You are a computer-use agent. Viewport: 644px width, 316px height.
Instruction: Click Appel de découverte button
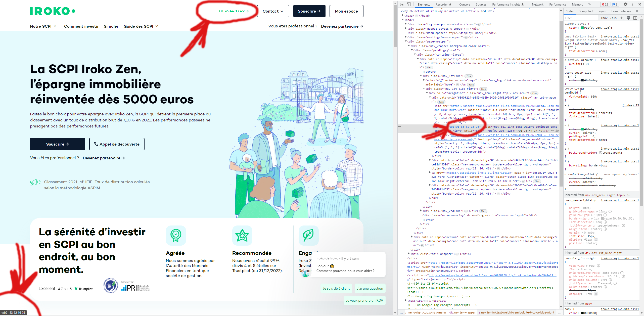(x=117, y=144)
